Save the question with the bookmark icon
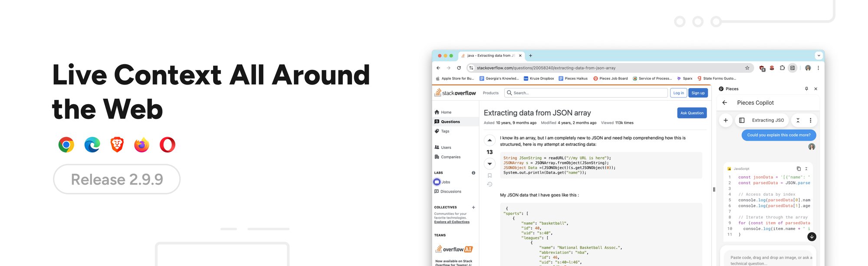The height and width of the screenshot is (266, 868). tap(490, 175)
